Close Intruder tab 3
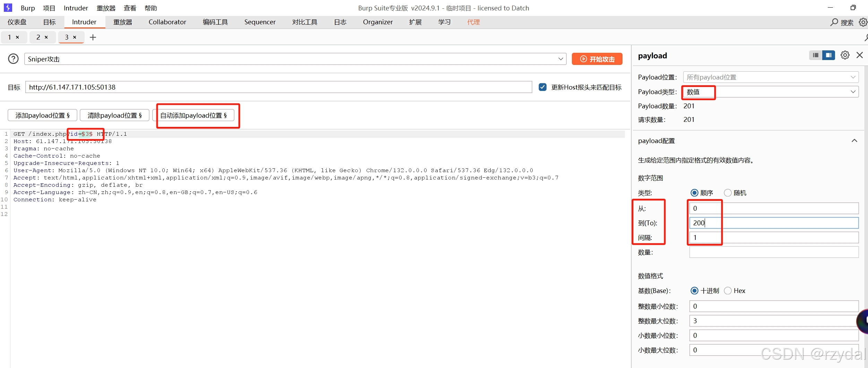The height and width of the screenshot is (368, 868). pos(75,37)
